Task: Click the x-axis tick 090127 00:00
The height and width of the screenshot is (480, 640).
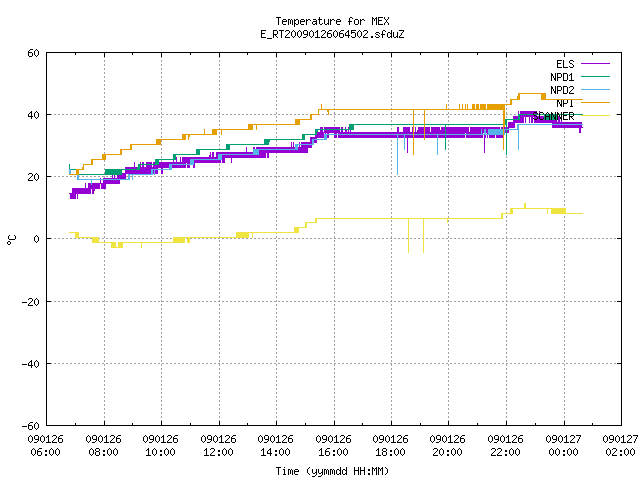Action: 564,446
